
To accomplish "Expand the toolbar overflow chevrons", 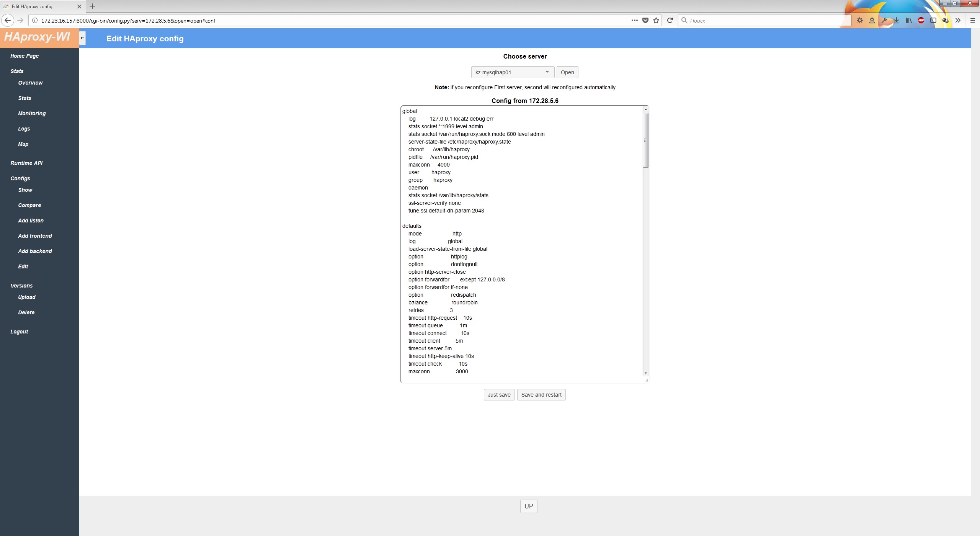I will click(958, 20).
